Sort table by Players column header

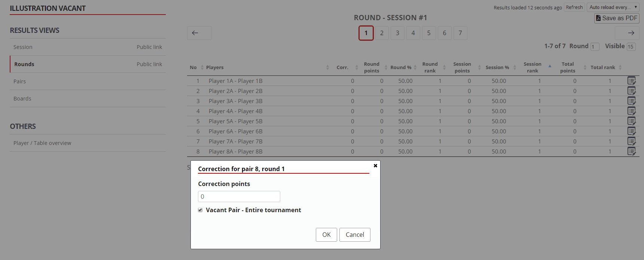click(x=215, y=67)
